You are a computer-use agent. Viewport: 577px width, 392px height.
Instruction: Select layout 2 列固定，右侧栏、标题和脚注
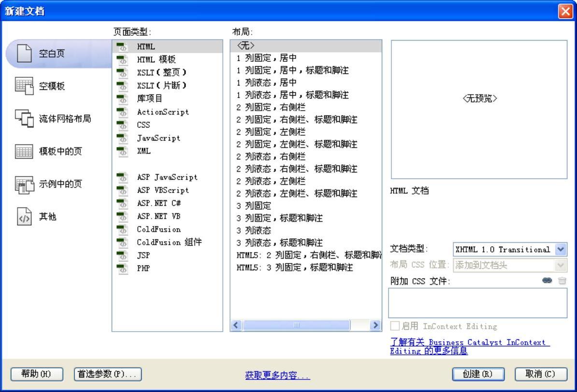pos(306,119)
